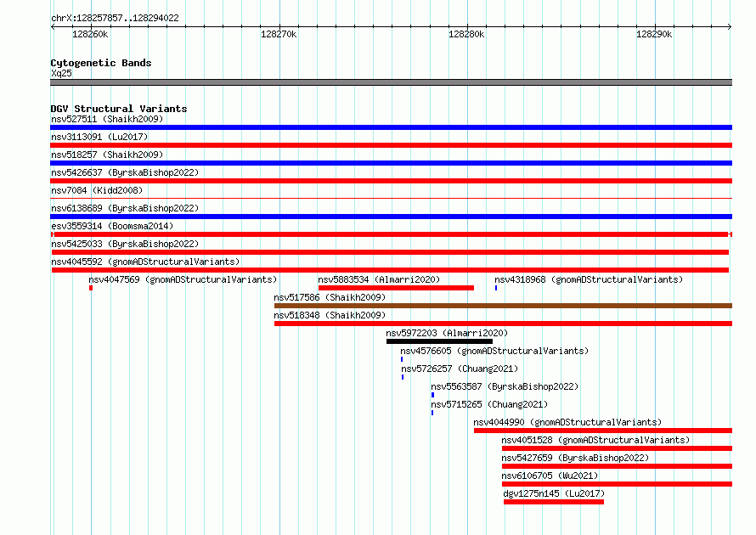Click the Cytogenetic Bands track title
This screenshot has width=756, height=535.
[101, 63]
